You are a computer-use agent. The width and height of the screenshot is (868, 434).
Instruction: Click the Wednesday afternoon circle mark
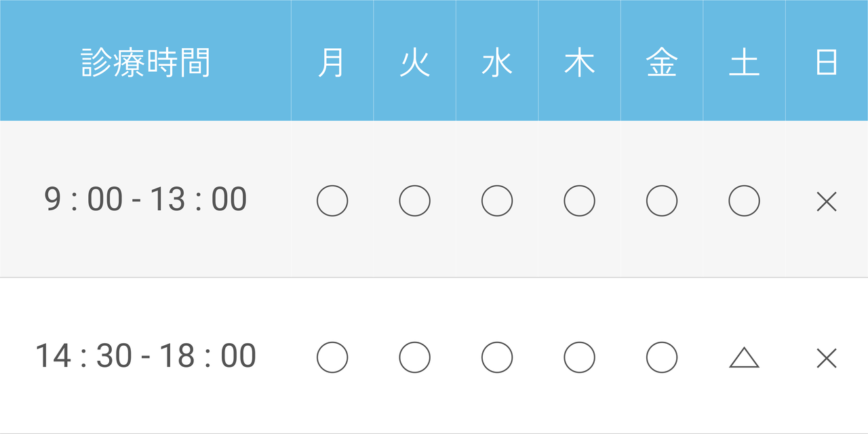(497, 357)
